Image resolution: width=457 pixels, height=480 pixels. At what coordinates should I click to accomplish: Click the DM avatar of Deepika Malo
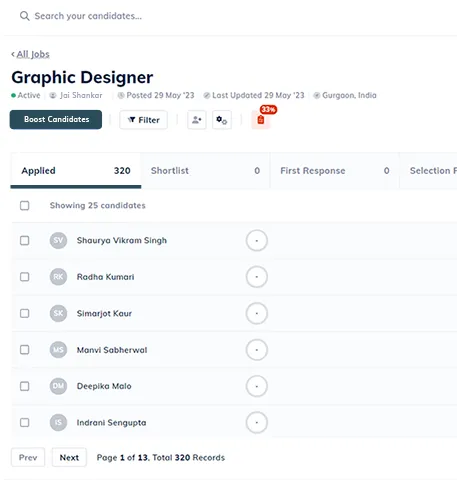(x=58, y=386)
